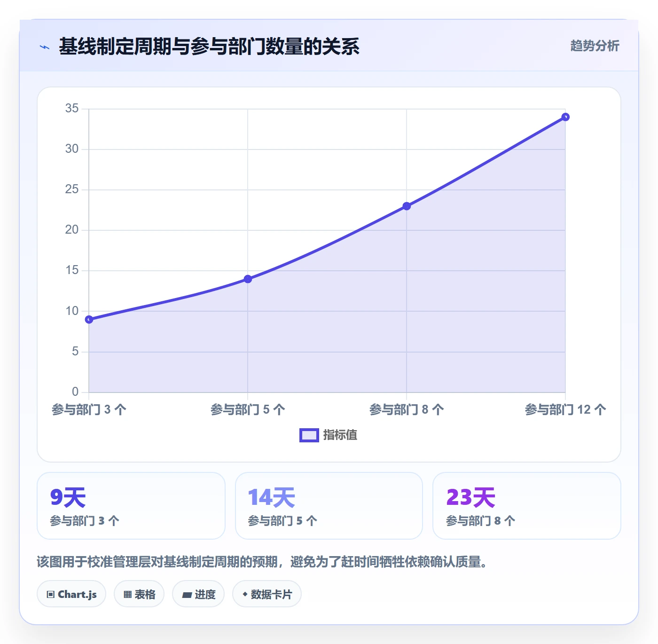Select the data point for 参与部门 5 个
The image size is (658, 644).
(248, 279)
